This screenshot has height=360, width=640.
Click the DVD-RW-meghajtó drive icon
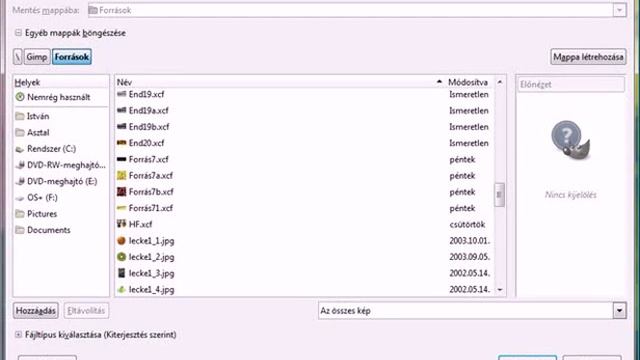20,165
